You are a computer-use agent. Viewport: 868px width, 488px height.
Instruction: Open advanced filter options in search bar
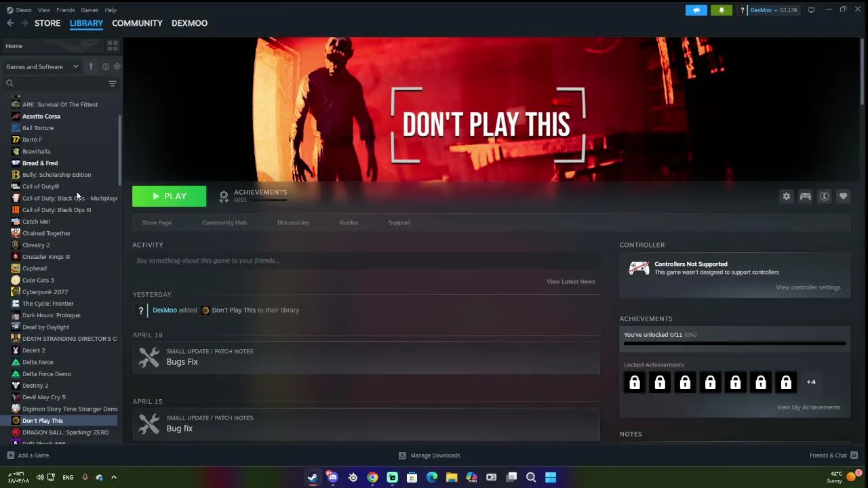(113, 83)
